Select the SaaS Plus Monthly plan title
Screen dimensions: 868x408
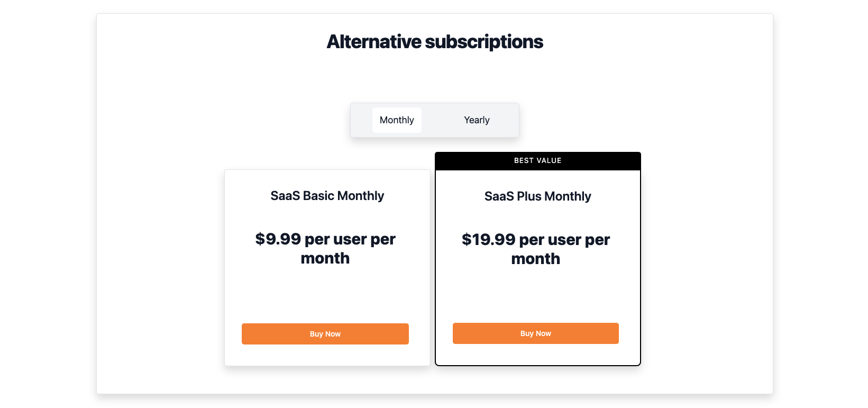537,196
